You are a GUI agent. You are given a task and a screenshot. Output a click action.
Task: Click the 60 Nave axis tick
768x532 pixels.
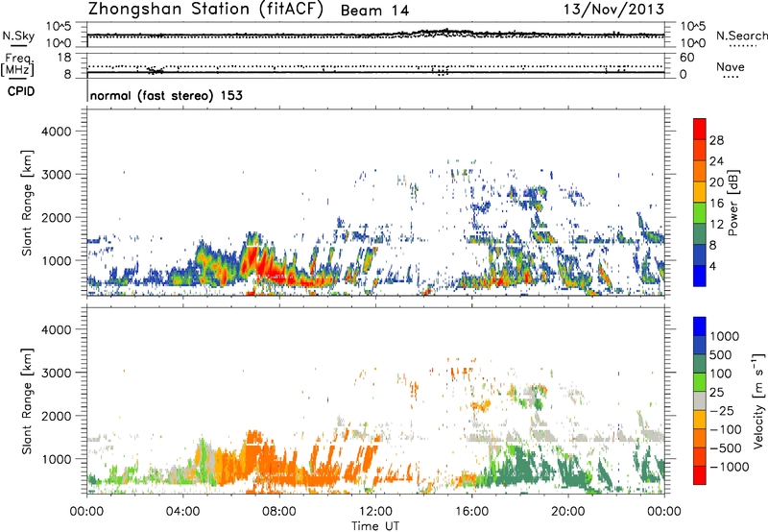(x=687, y=58)
